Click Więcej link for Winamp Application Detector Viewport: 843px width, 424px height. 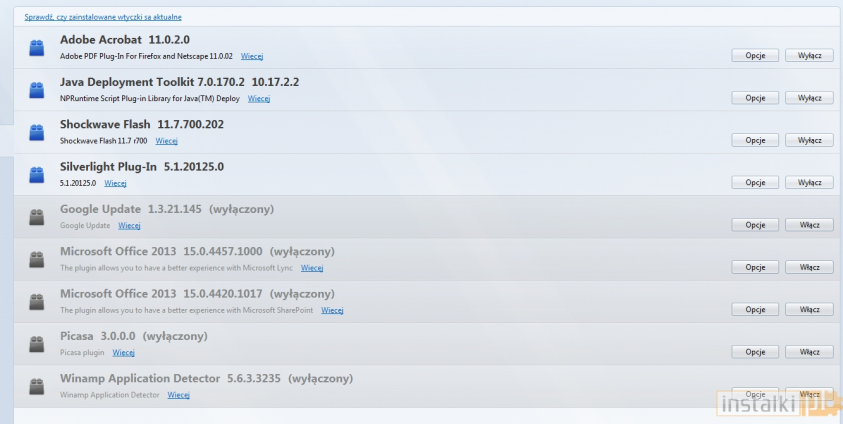click(x=178, y=395)
